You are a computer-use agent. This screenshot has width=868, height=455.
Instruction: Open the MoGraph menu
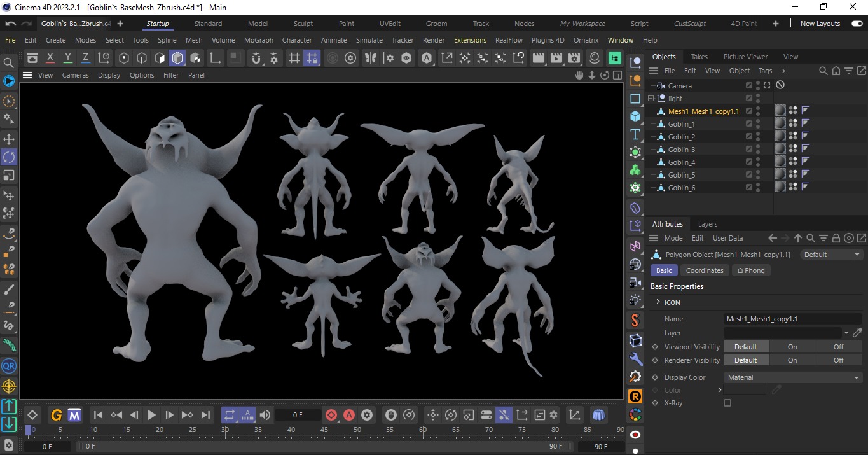(258, 40)
